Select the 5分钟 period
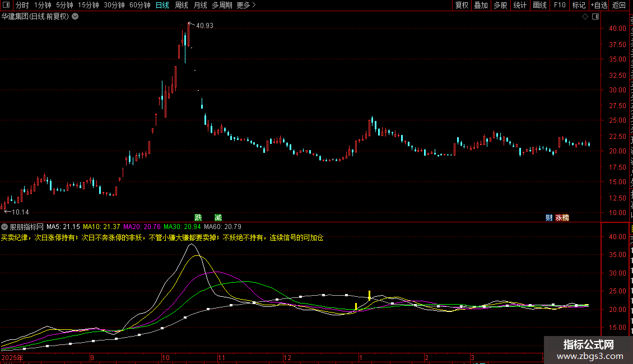This screenshot has height=364, width=633. click(x=64, y=5)
